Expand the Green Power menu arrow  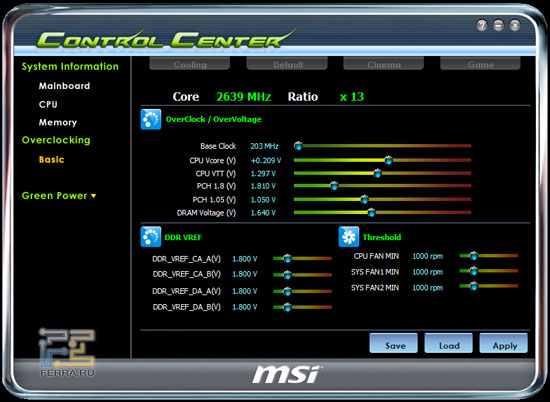coord(93,196)
